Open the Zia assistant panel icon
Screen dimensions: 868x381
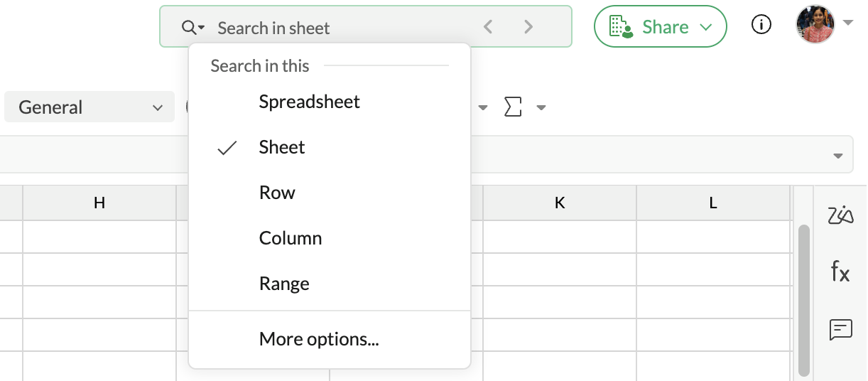(x=840, y=215)
